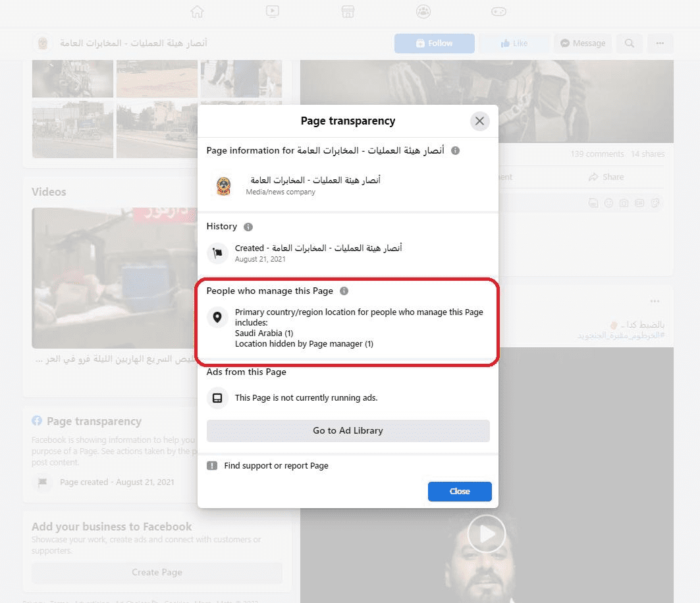Open the Gaming icon

tap(498, 11)
